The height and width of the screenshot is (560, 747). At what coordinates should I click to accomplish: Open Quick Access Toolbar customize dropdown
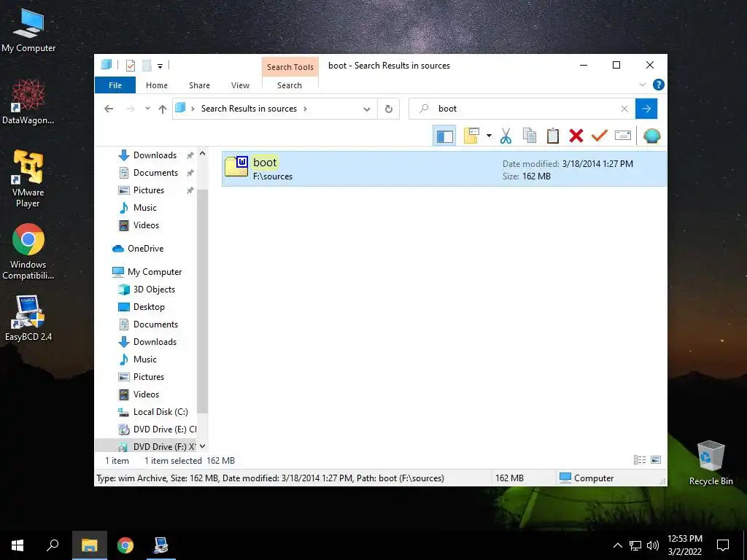(x=160, y=66)
